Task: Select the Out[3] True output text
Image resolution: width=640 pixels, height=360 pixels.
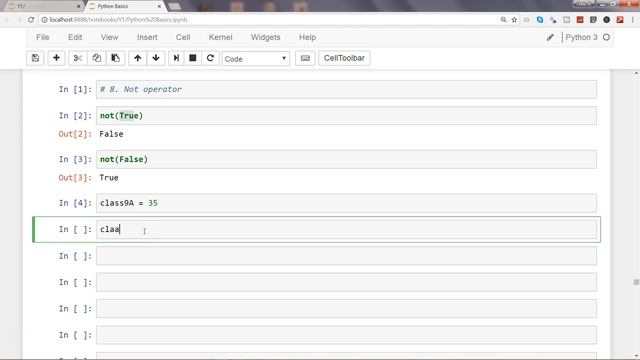Action: pos(109,178)
